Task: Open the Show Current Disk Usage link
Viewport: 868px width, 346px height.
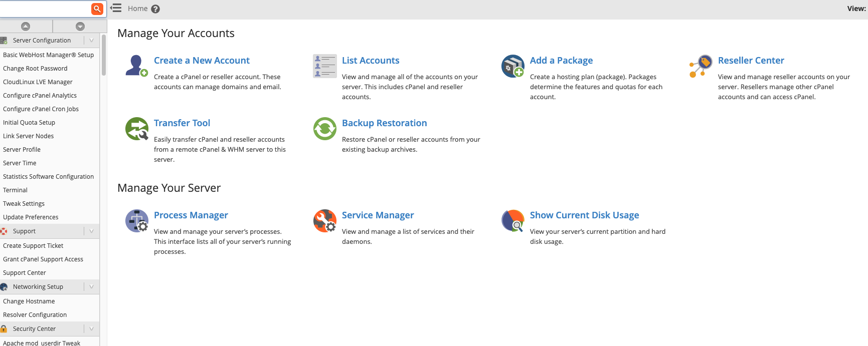Action: [x=584, y=215]
